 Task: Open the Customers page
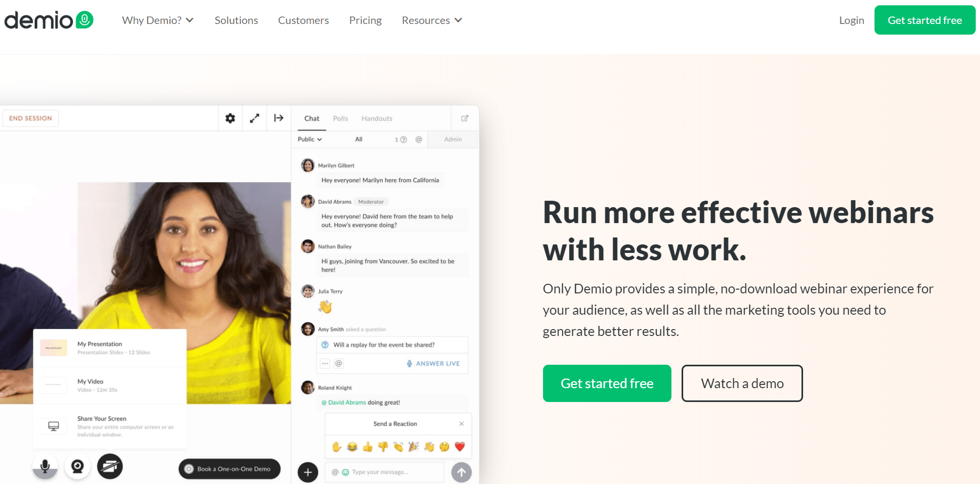coord(304,20)
